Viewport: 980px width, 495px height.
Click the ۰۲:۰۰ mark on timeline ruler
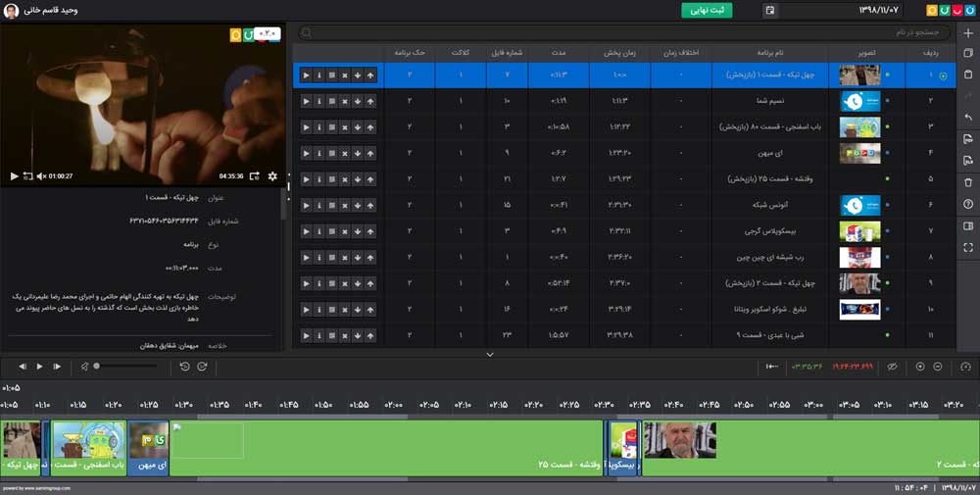click(393, 405)
